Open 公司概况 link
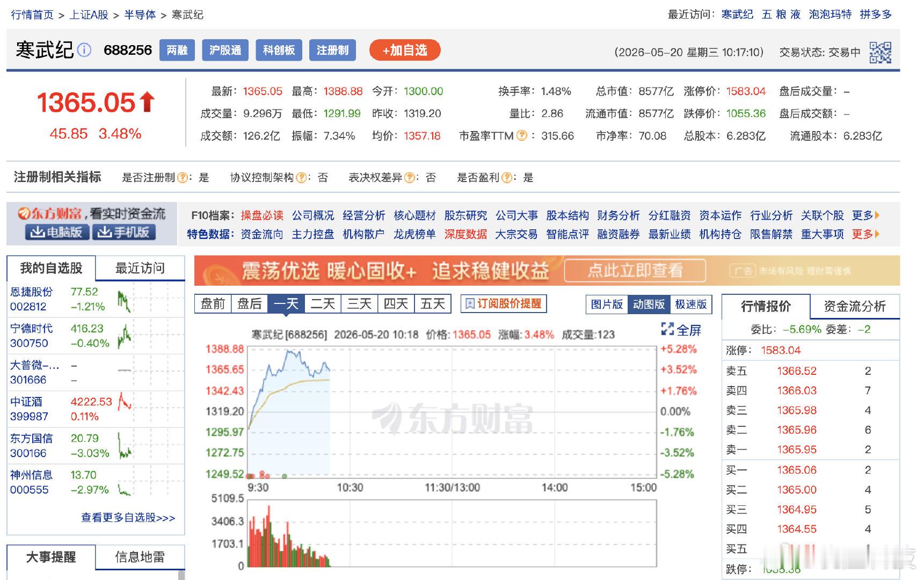Screen dimensions: 924x580 tap(313, 215)
